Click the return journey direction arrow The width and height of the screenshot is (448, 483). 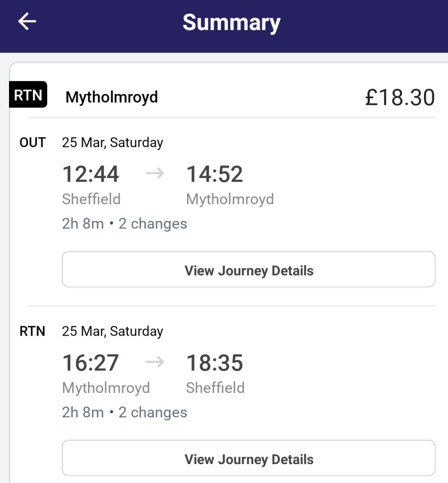point(155,363)
